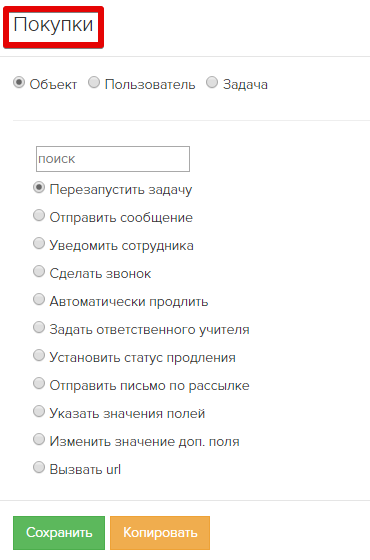370x560 pixels.
Task: Click the green Сохранить button
Action: tap(59, 533)
